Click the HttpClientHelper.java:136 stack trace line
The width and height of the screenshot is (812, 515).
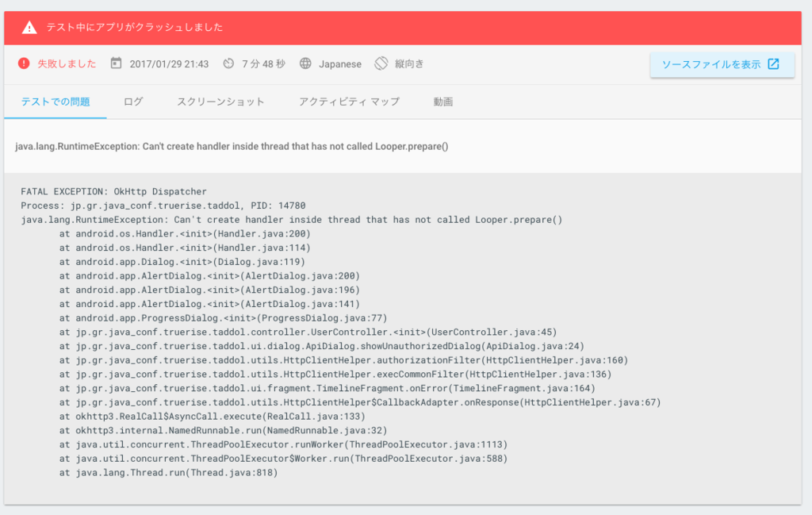(x=335, y=374)
